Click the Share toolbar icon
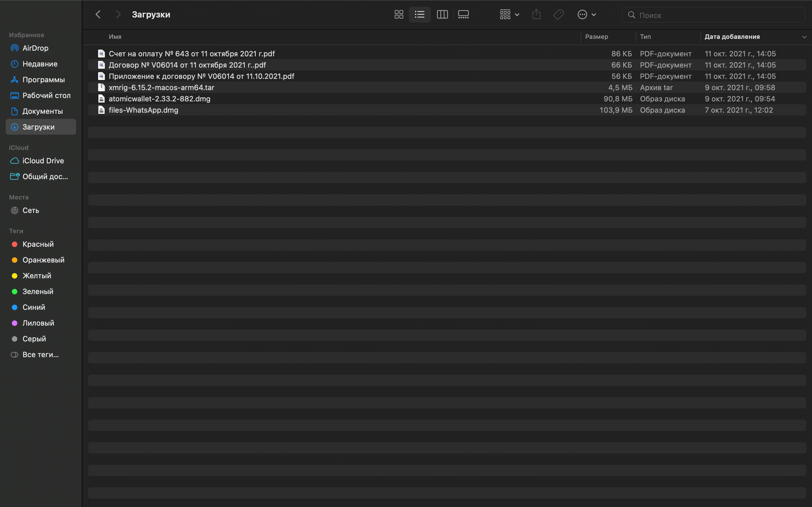Viewport: 812px width, 507px height. pos(536,15)
